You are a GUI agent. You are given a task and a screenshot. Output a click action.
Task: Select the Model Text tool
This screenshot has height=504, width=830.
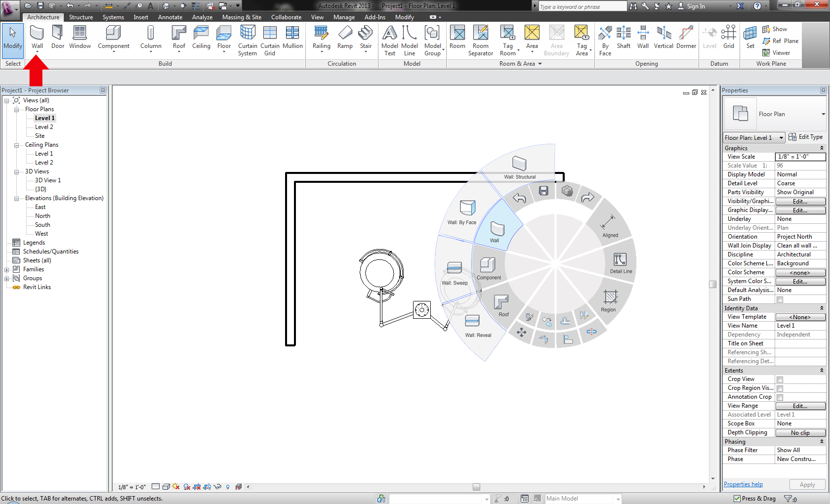[389, 37]
